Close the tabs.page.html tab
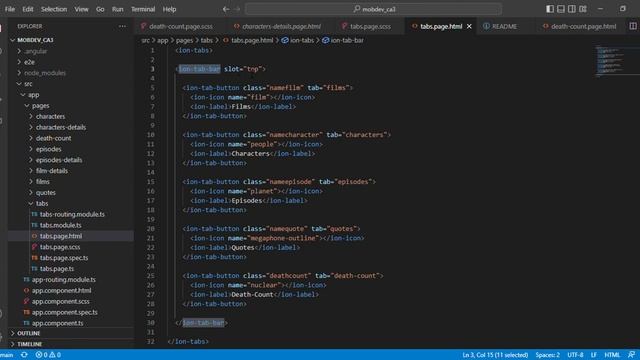 [x=469, y=26]
